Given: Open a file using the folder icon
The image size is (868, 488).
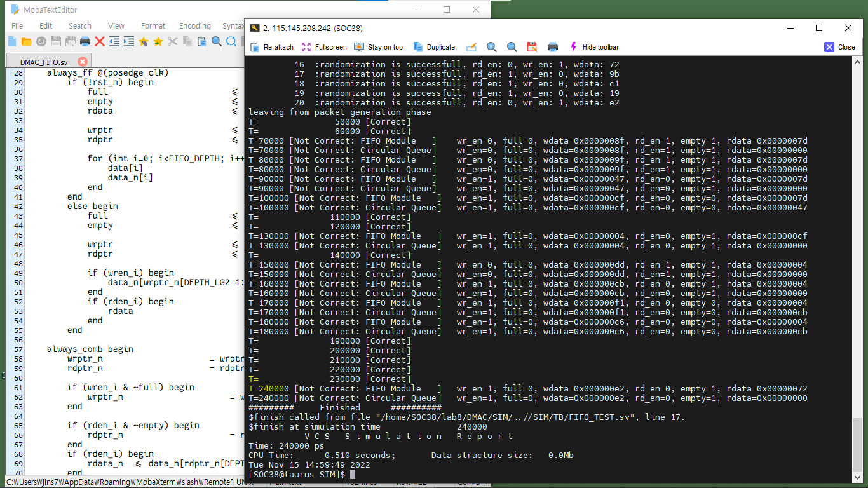Looking at the screenshot, I should [26, 41].
